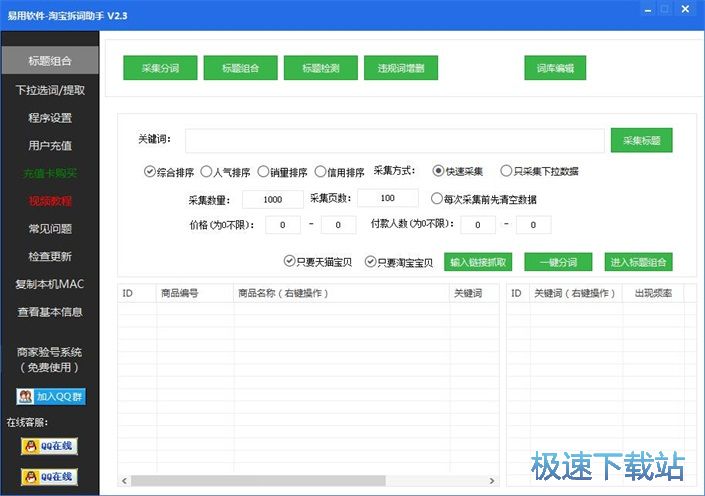The height and width of the screenshot is (496, 705).
Task: Open 用户充值 sidebar item
Action: (x=49, y=146)
